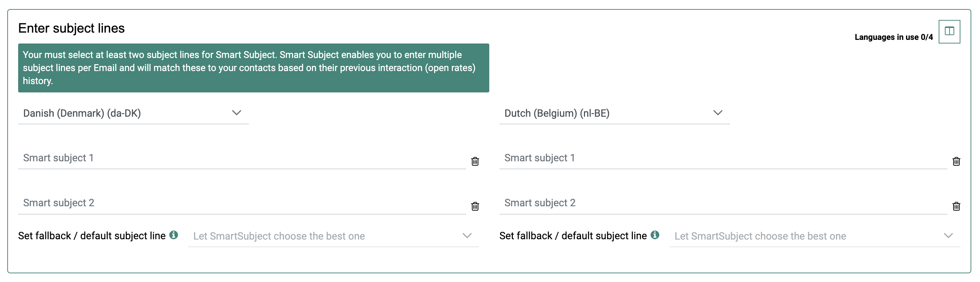
Task: Click info icon beside Dutch fallback subject line
Action: click(655, 235)
